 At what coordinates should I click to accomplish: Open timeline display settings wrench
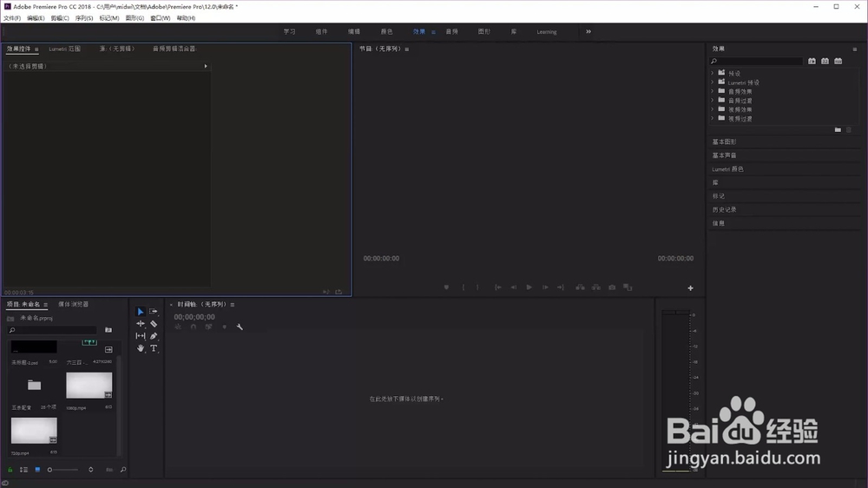[x=240, y=326]
